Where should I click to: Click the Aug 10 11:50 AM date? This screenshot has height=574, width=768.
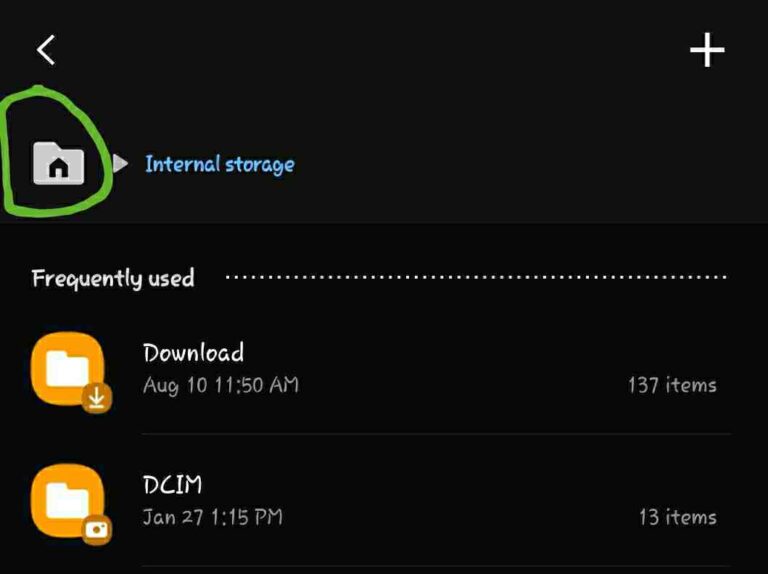[x=221, y=385]
